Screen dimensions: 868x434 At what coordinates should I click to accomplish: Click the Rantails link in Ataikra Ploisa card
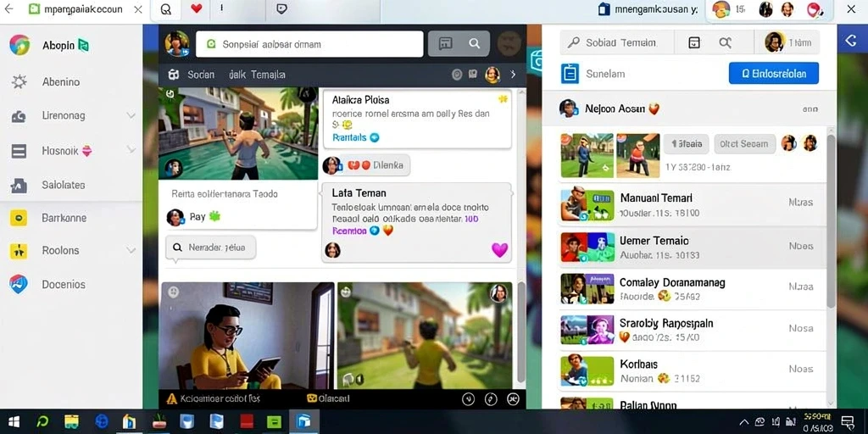(x=349, y=137)
